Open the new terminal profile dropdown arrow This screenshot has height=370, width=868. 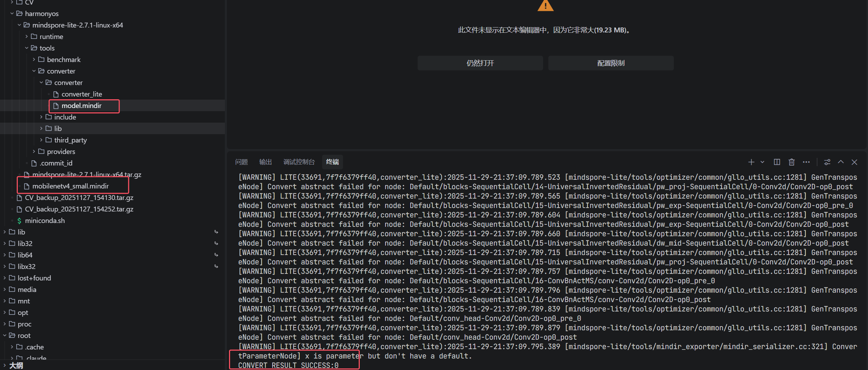point(762,162)
